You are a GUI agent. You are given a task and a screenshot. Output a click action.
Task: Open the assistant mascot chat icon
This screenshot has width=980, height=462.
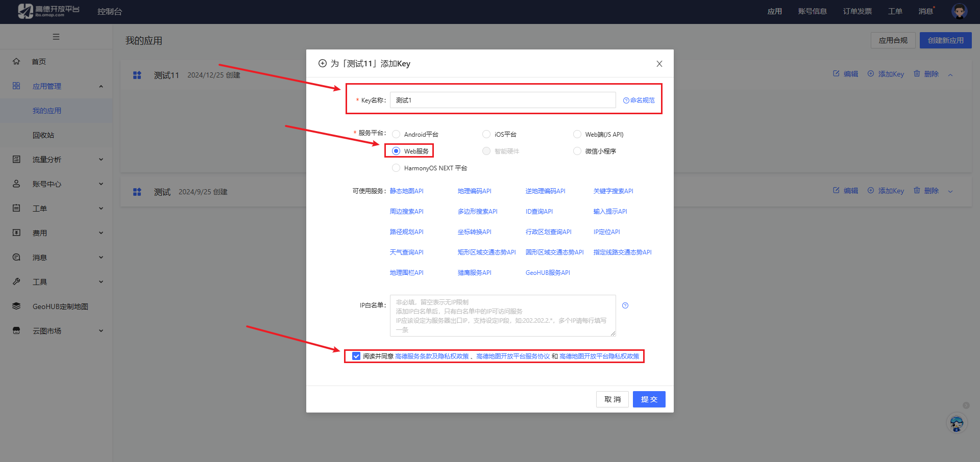click(x=957, y=423)
